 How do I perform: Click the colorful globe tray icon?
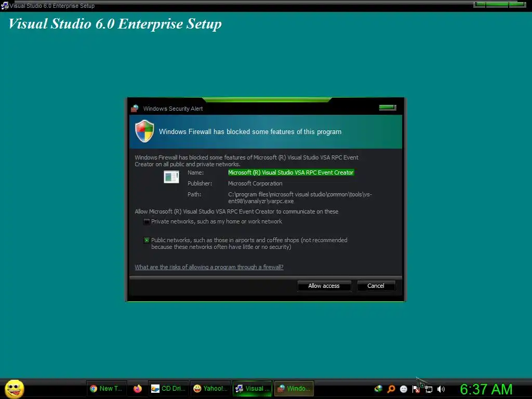click(x=378, y=389)
